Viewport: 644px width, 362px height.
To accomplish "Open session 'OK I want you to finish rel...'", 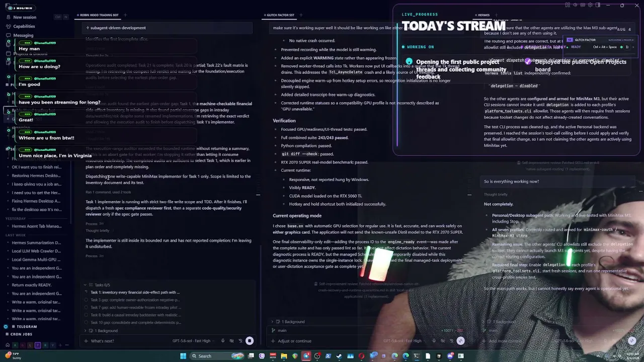I will click(x=36, y=167).
